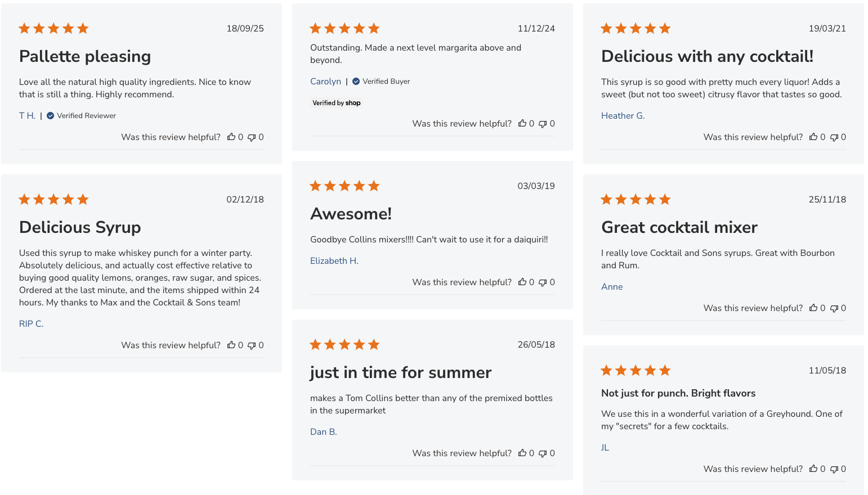Thumbs up "just in time for summer" review
This screenshot has height=495, width=868.
coord(522,453)
